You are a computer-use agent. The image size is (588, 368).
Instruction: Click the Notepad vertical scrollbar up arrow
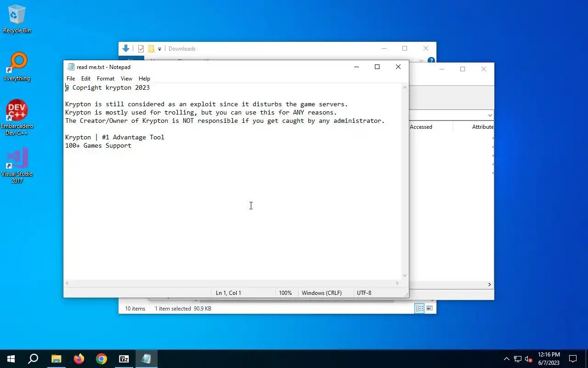pyautogui.click(x=405, y=87)
